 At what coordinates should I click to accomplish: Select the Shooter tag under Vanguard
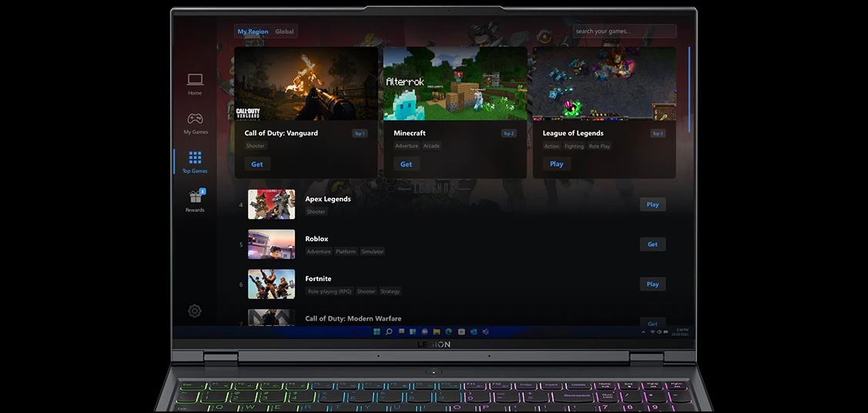point(256,146)
